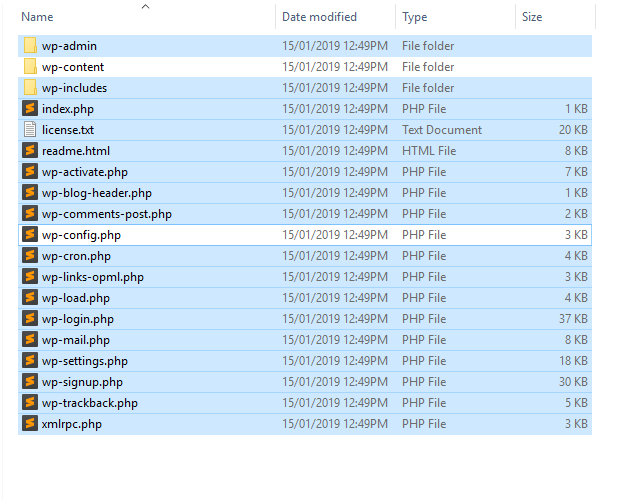Click the 5 KB size of wp-trackback.php

(576, 402)
